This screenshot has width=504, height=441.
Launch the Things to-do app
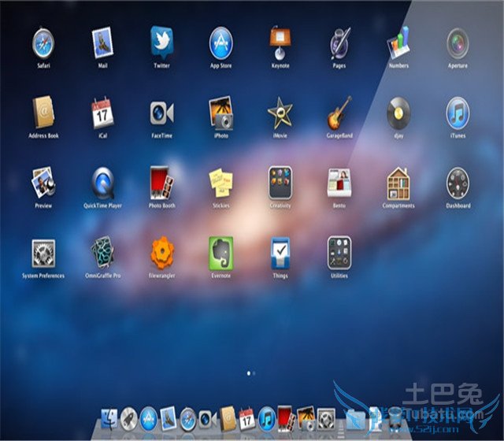click(280, 253)
